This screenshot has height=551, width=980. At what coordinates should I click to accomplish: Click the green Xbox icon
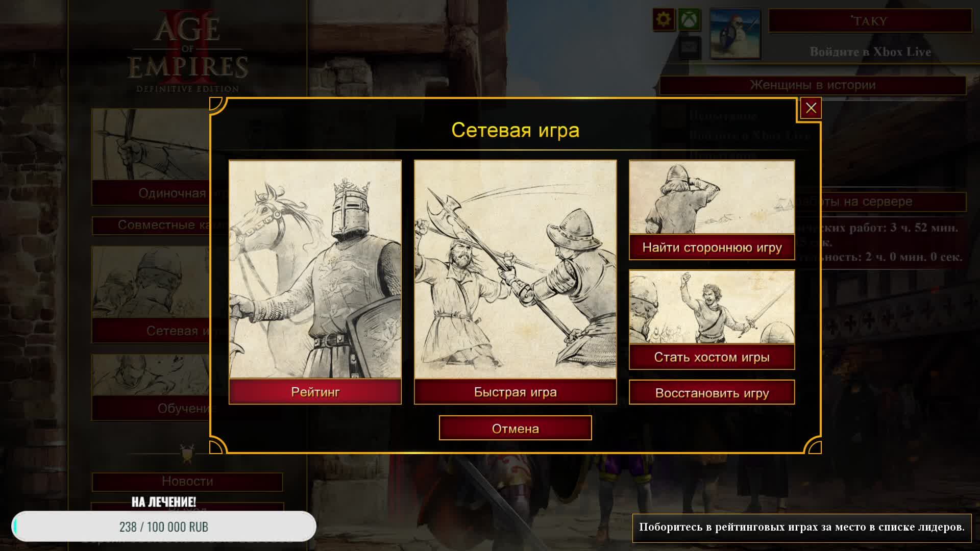point(690,20)
